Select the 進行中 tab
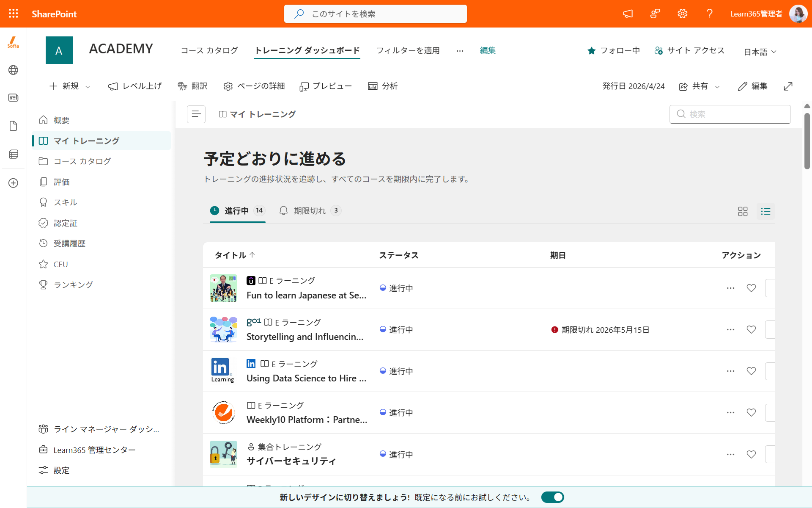812x508 pixels. click(238, 211)
